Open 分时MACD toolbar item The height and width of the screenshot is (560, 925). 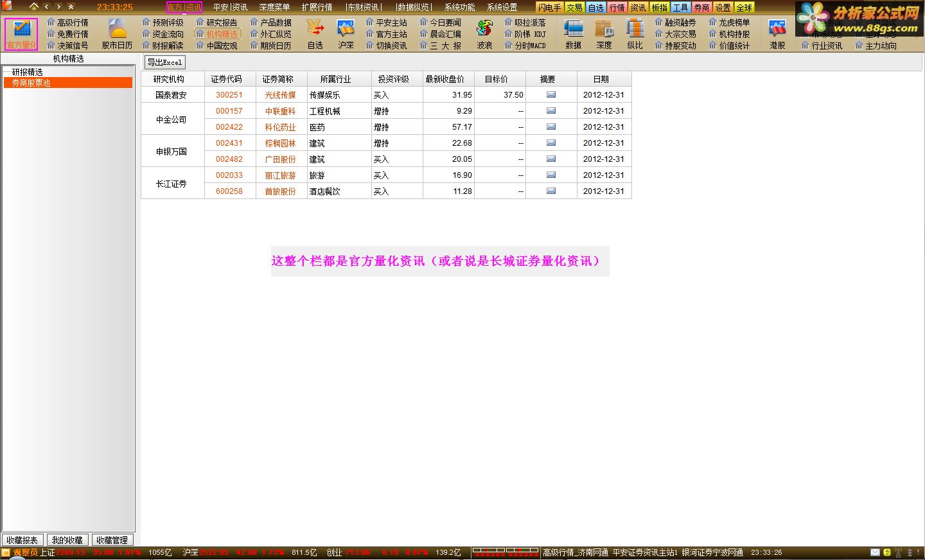click(x=525, y=46)
